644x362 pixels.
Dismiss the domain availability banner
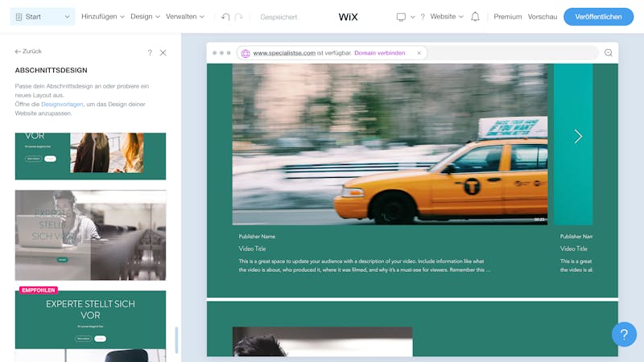pyautogui.click(x=419, y=53)
